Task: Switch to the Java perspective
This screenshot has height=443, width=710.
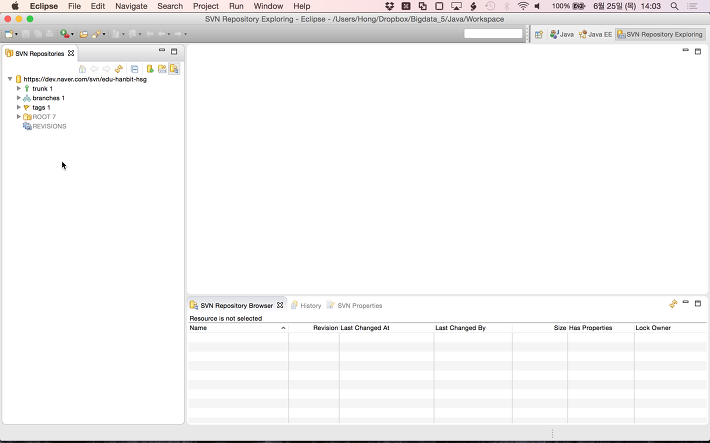Action: (562, 34)
